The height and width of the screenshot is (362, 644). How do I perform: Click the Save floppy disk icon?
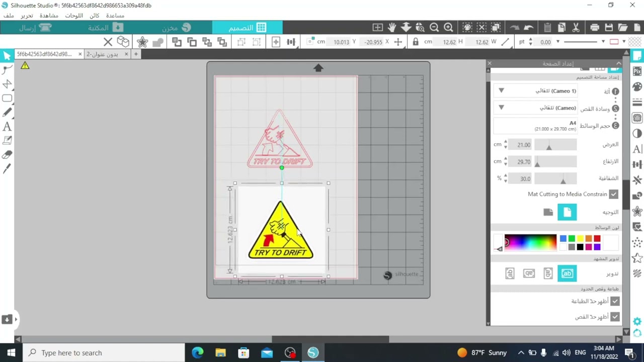(609, 28)
